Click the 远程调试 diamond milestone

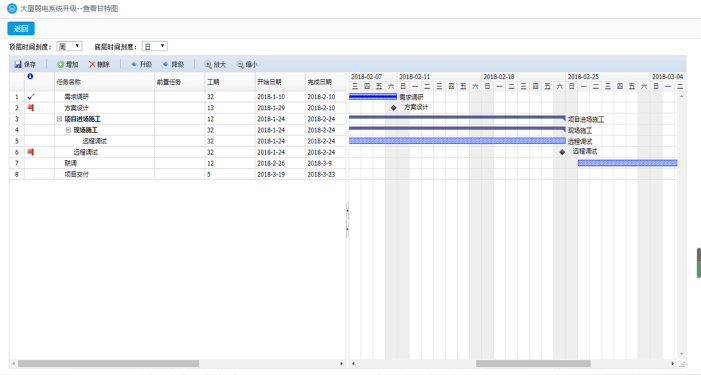click(562, 152)
